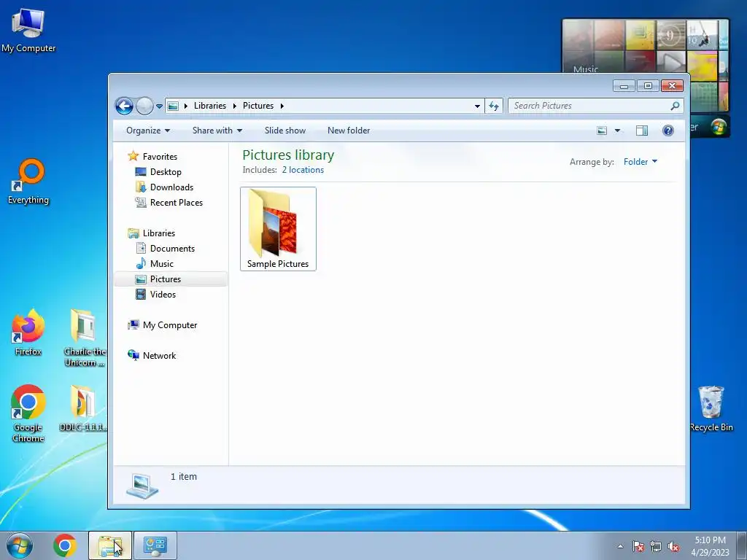
Task: Select My Computer desktop icon
Action: point(28,29)
